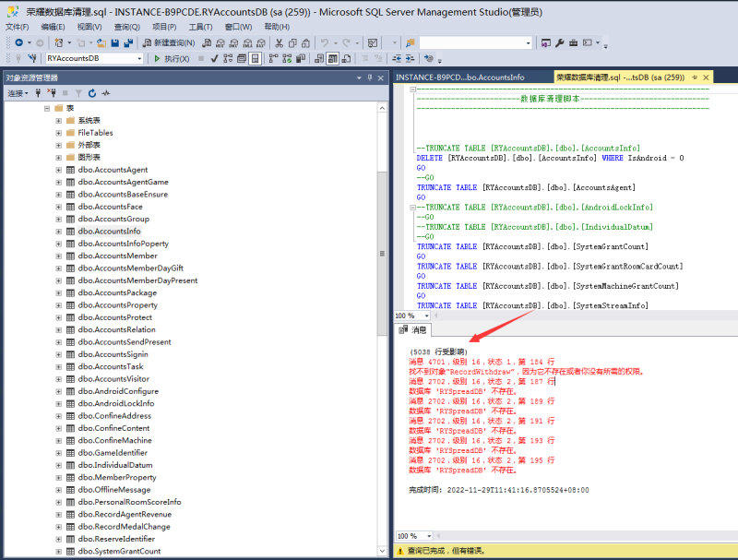Viewport: 738px width, 560px height.
Task: Open the properties wrench icon
Action: (560, 42)
